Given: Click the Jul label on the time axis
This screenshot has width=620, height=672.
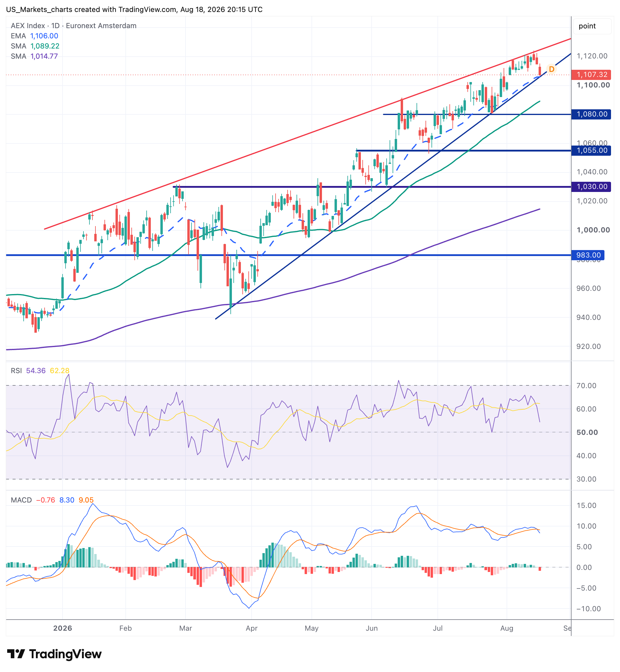Looking at the screenshot, I should 438,628.
